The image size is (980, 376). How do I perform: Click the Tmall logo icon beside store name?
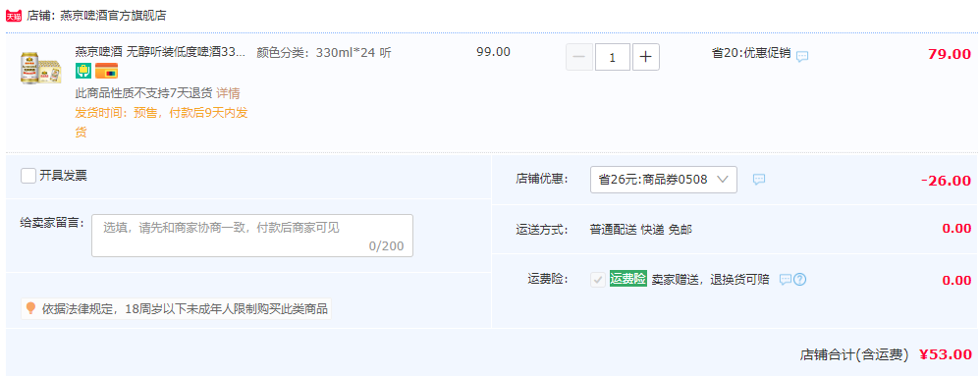pyautogui.click(x=14, y=16)
